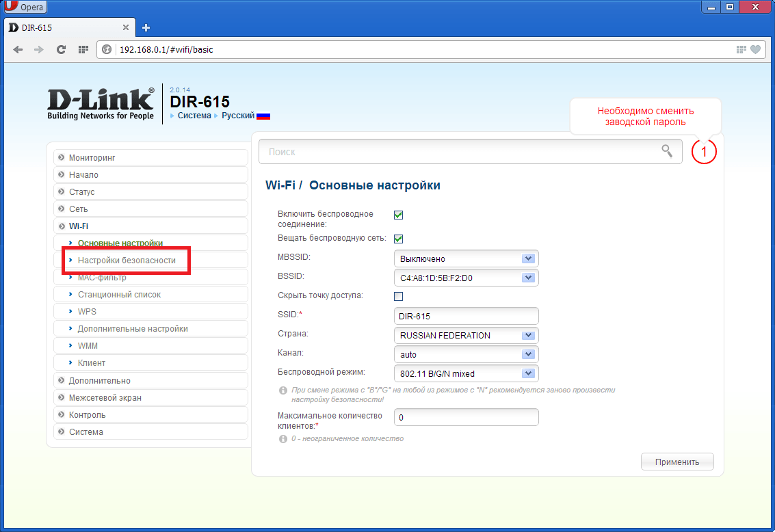Click the notification counter circle 1

(704, 152)
